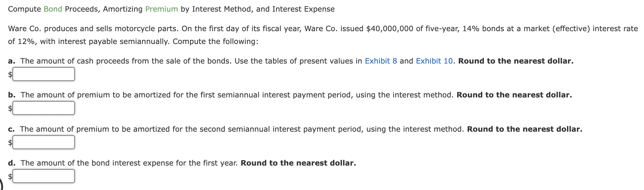Click the cash proceeds answer input field

[x=44, y=73]
